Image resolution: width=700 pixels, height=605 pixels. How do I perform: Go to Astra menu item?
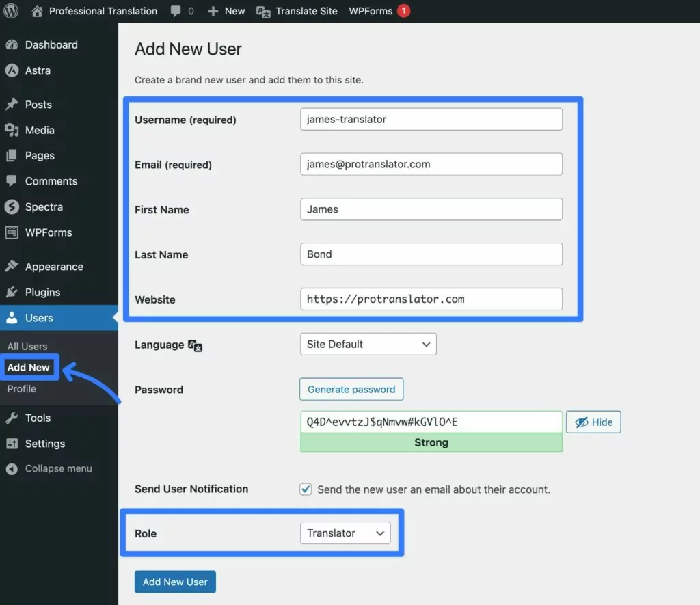(x=38, y=70)
